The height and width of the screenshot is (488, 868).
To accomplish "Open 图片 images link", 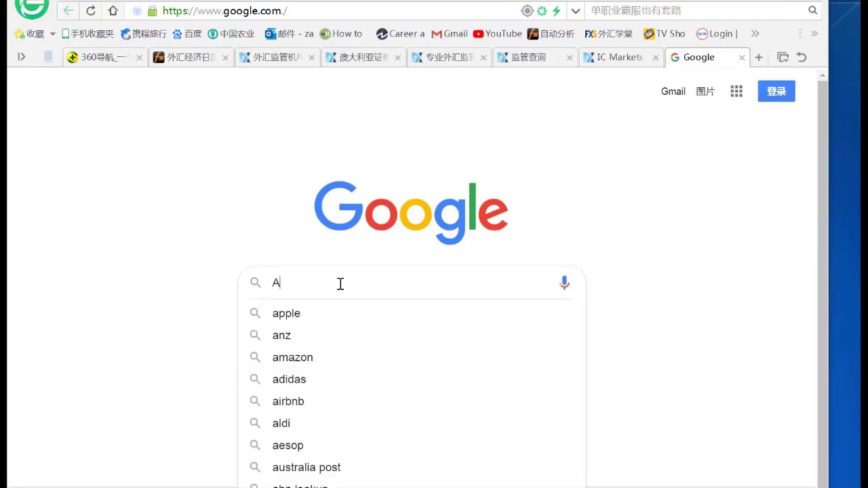I will (705, 91).
